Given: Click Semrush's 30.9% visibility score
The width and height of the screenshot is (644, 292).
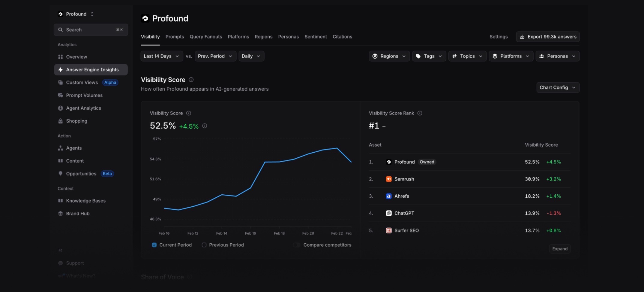Looking at the screenshot, I should tap(532, 179).
